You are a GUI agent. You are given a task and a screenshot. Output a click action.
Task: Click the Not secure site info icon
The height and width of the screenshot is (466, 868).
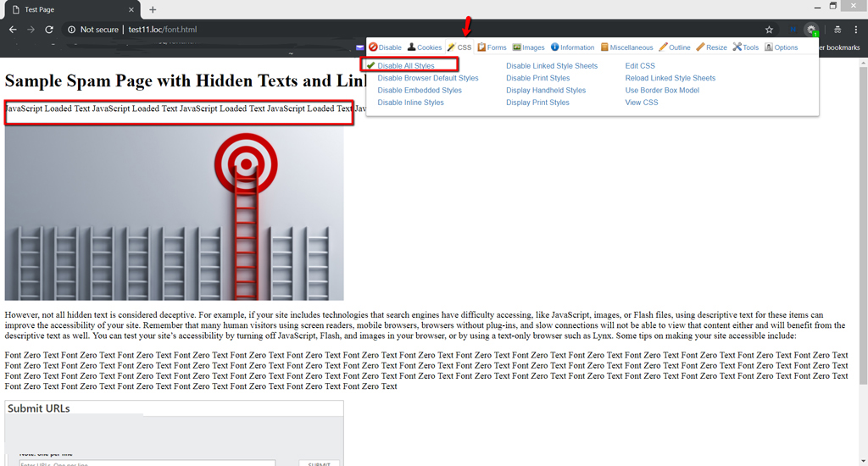click(x=72, y=30)
